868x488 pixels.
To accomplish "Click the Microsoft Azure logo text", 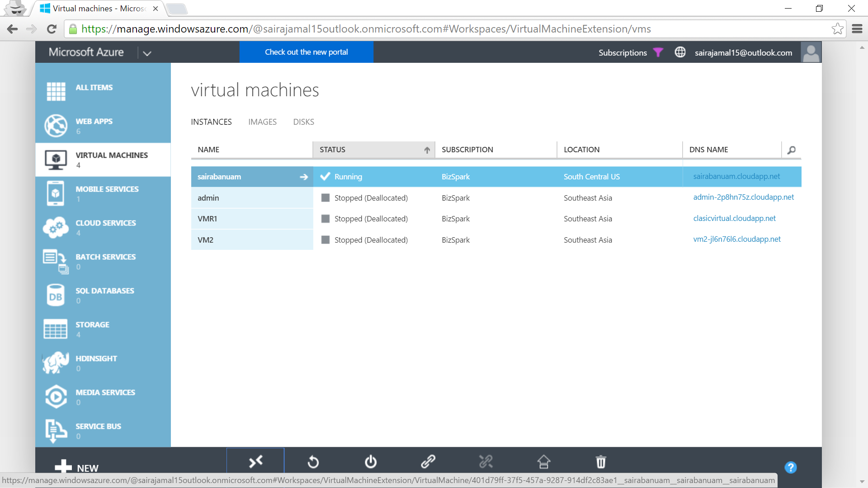I will [86, 52].
